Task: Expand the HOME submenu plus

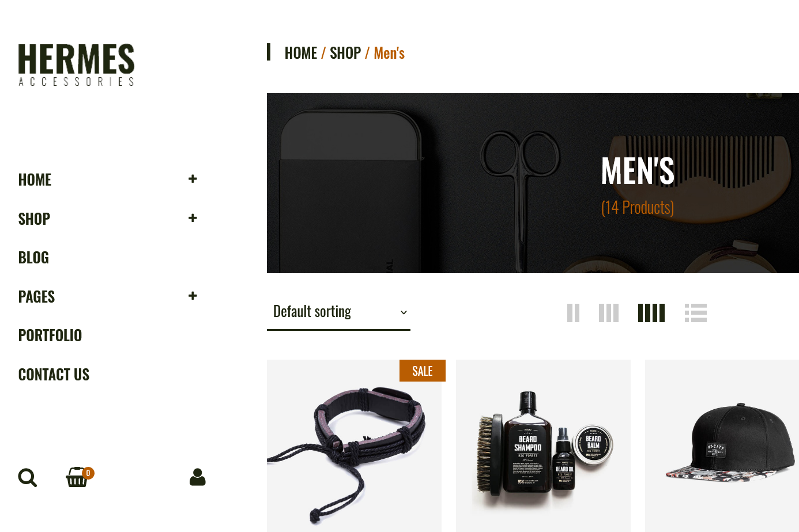Action: click(193, 179)
